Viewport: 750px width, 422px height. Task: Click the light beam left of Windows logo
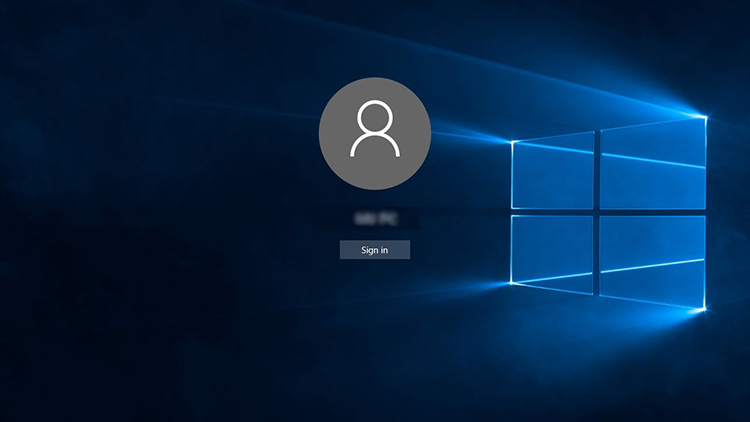tap(470, 135)
